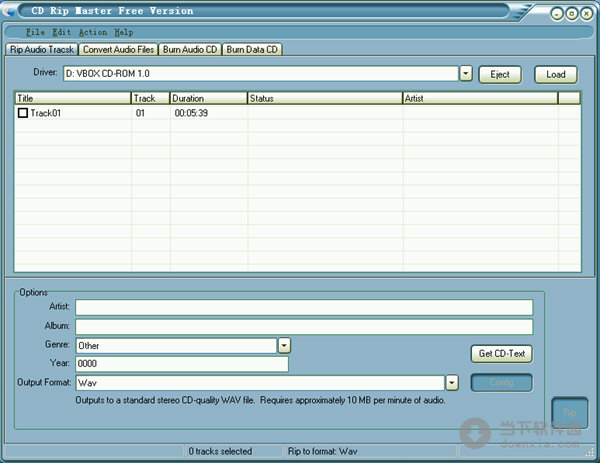Image resolution: width=600 pixels, height=463 pixels.
Task: Click the Config button
Action: point(502,382)
